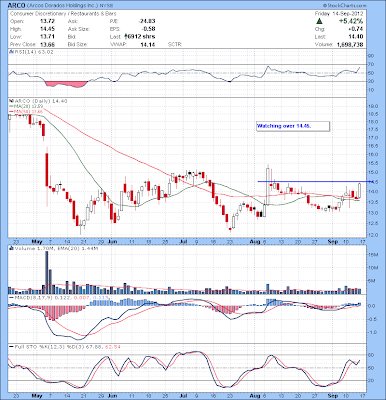Image resolution: width=386 pixels, height=400 pixels.
Task: Click the MA(50) legend entry
Action: point(26,111)
